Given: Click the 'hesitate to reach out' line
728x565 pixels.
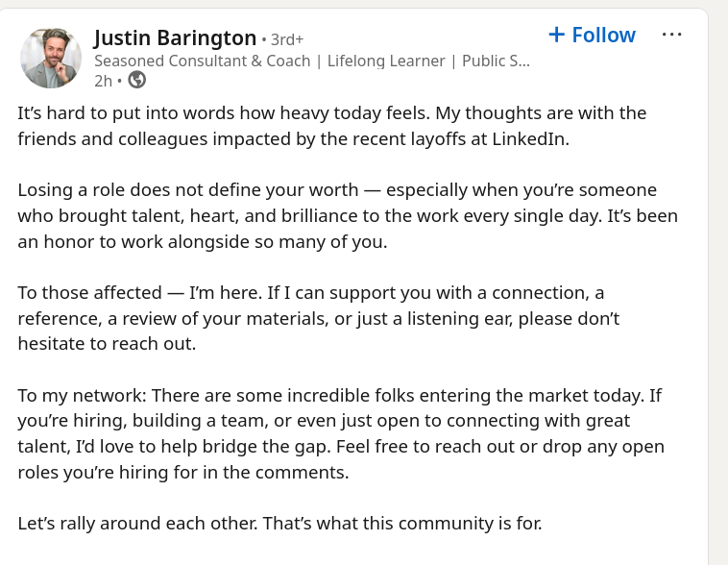Looking at the screenshot, I should [107, 344].
